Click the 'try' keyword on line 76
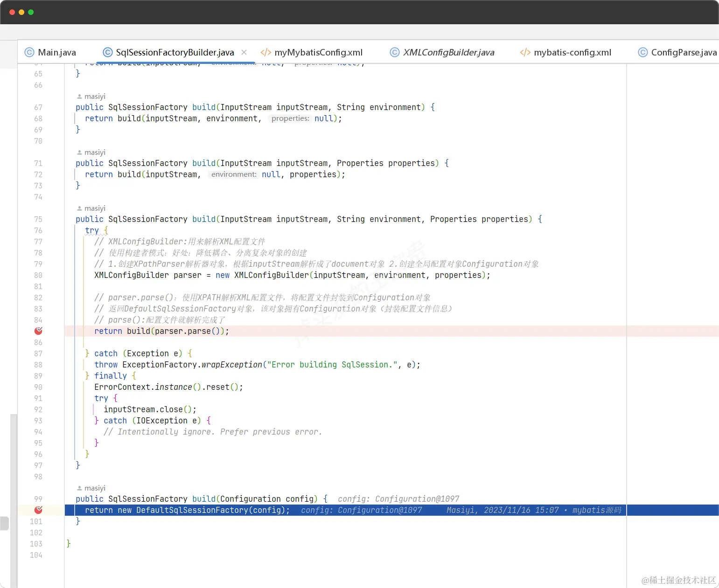This screenshot has width=719, height=588. (92, 230)
